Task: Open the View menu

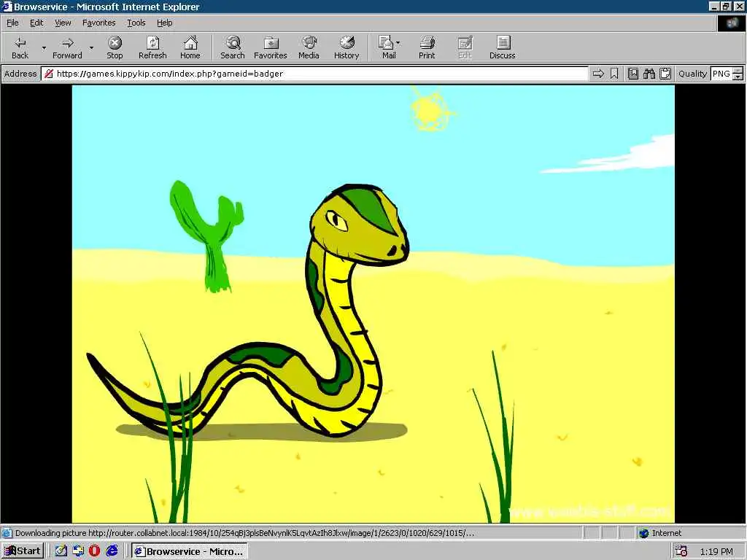Action: pos(63,23)
